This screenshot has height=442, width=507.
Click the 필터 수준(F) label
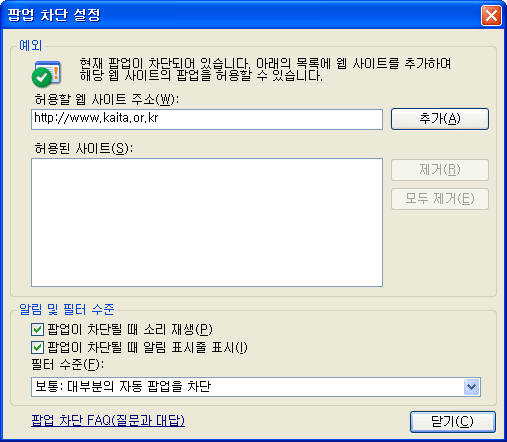[67, 365]
